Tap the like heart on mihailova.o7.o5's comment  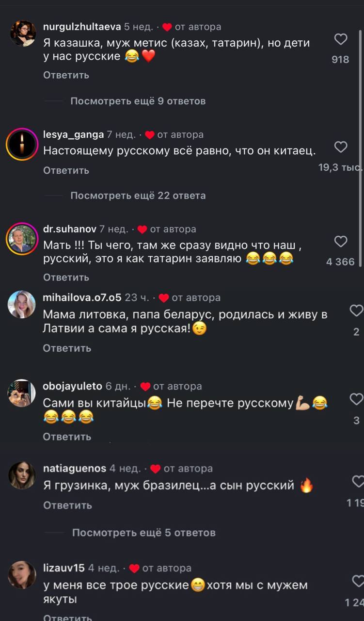pos(357,310)
